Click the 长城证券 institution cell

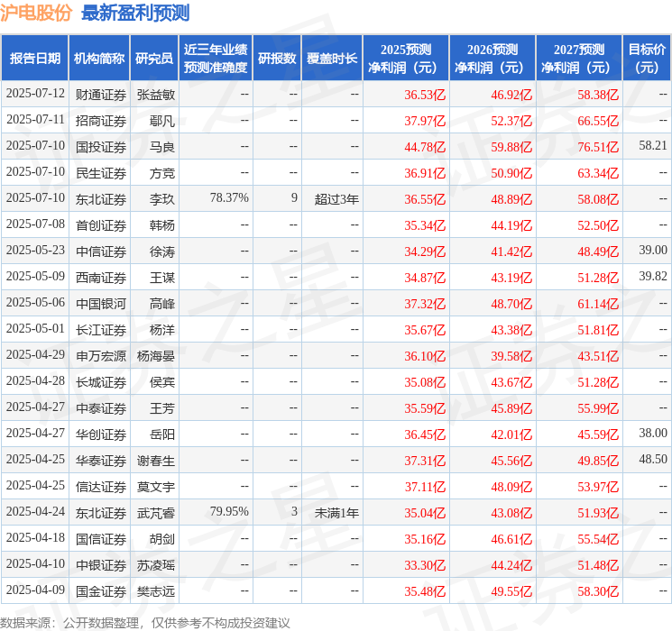(101, 382)
